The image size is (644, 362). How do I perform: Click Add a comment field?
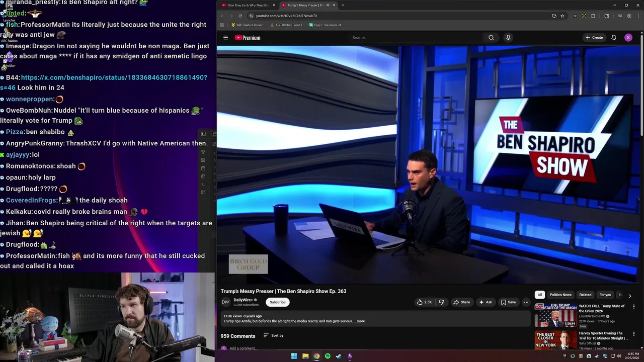(243, 348)
